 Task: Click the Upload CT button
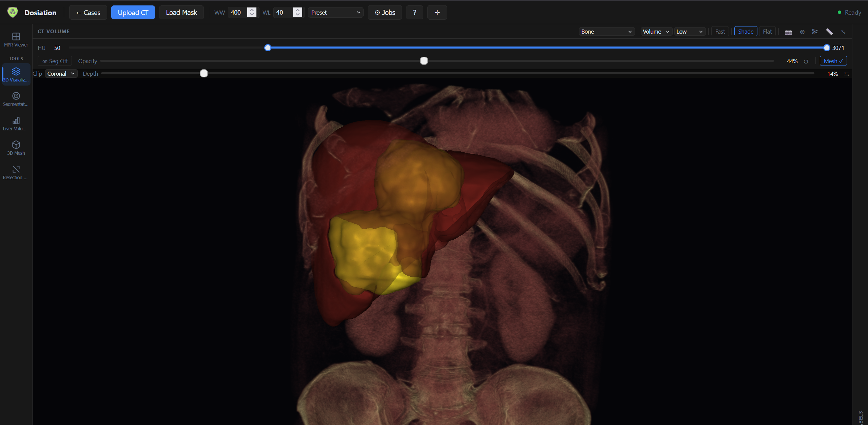pos(133,13)
